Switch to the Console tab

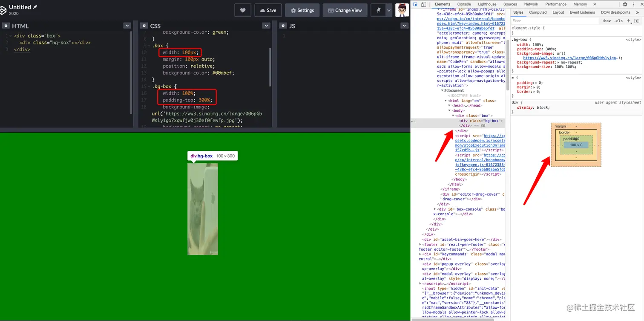pos(464,4)
